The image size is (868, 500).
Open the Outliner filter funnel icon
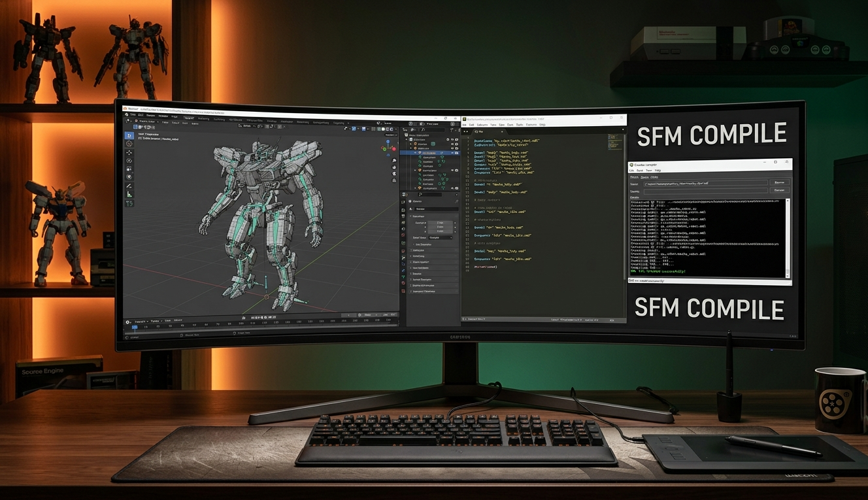(x=452, y=129)
